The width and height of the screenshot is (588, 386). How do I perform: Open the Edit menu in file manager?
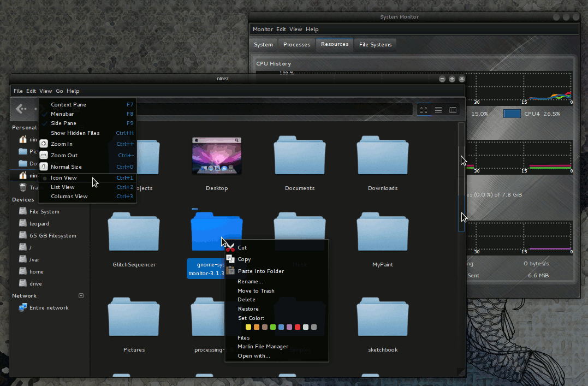pos(31,91)
